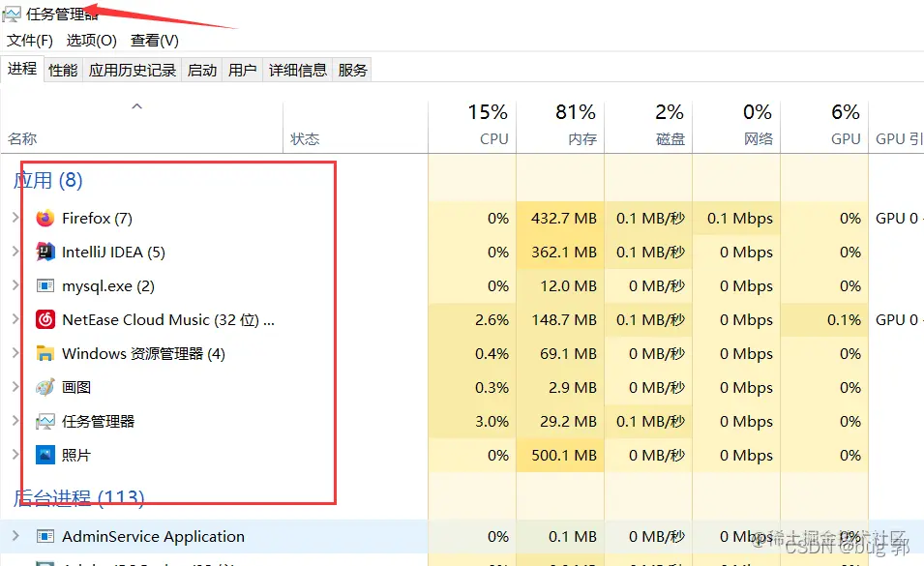Open the 查看(V) menu
924x566 pixels.
(155, 41)
